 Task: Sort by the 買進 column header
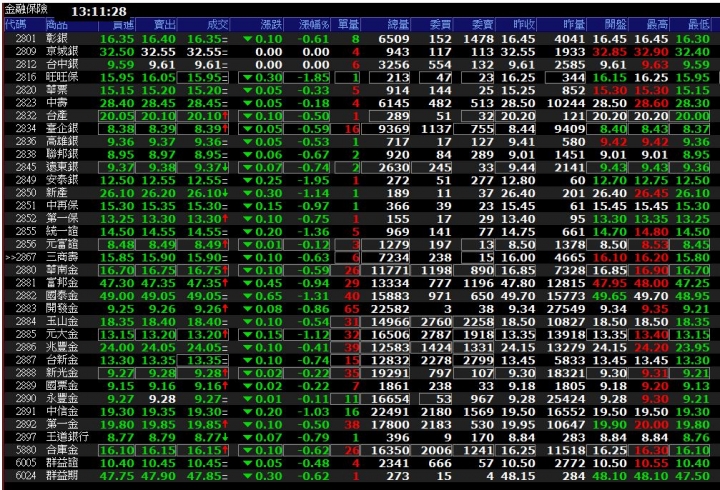click(123, 24)
